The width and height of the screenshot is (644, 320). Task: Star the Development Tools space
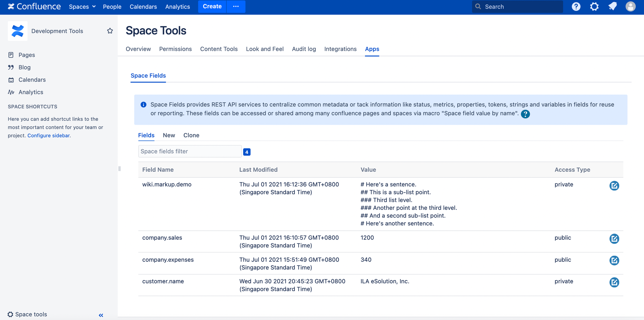click(110, 31)
